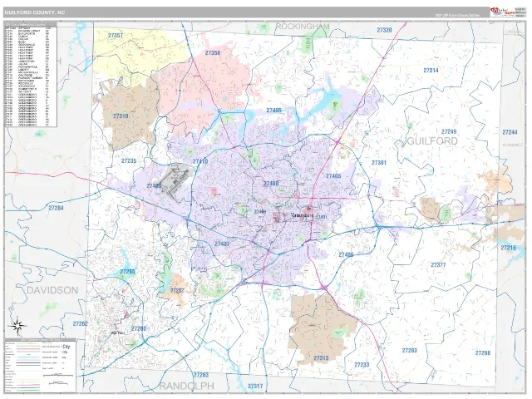Select ZIP code label 27233
Viewport: 532px width, 399px height.
tap(362, 365)
